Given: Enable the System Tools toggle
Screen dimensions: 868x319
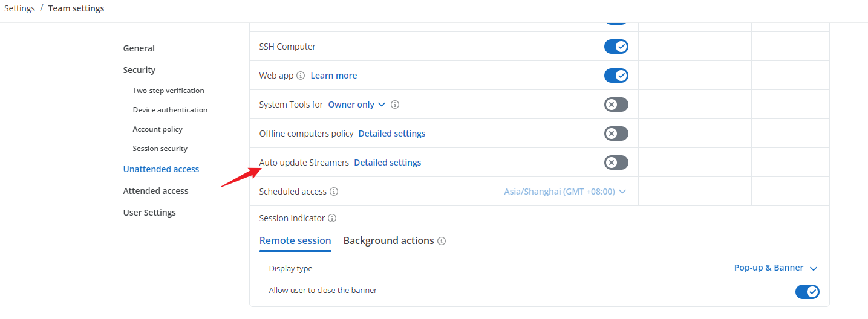Looking at the screenshot, I should pos(616,105).
